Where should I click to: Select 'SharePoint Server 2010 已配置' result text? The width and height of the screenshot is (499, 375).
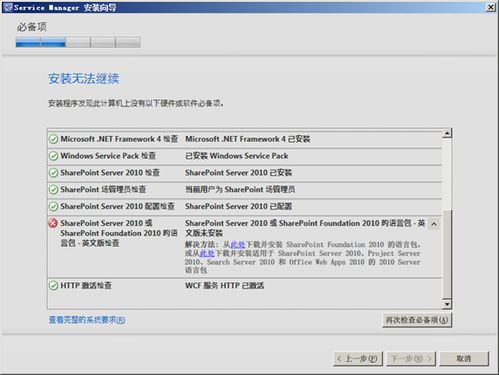(x=238, y=206)
